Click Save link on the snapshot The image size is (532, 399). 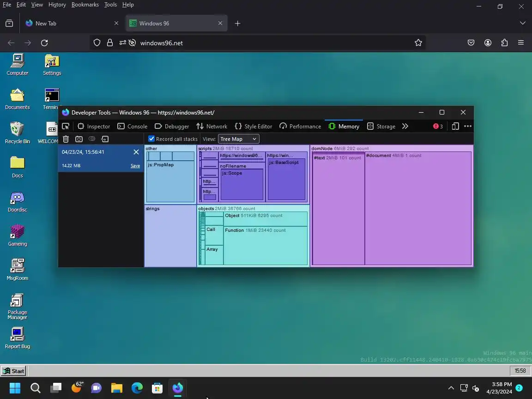pyautogui.click(x=135, y=166)
